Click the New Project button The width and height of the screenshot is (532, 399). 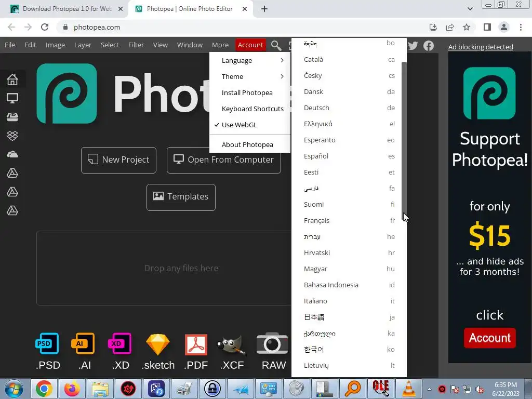click(x=119, y=160)
